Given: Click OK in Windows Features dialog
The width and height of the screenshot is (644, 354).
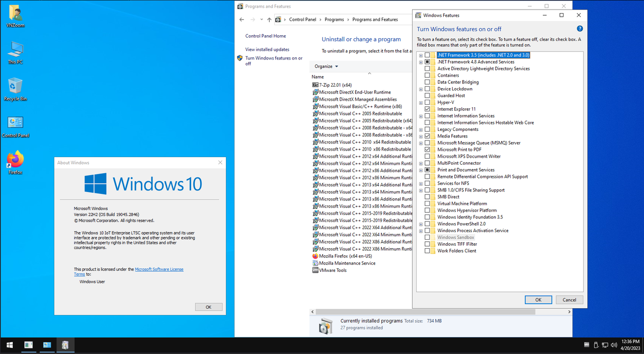Looking at the screenshot, I should pos(538,300).
